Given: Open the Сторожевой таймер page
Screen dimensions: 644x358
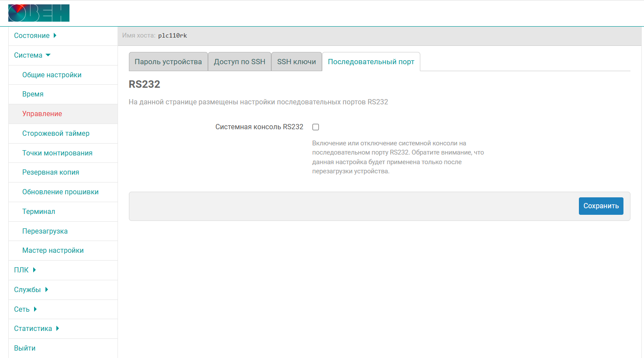Looking at the screenshot, I should (x=63, y=134).
